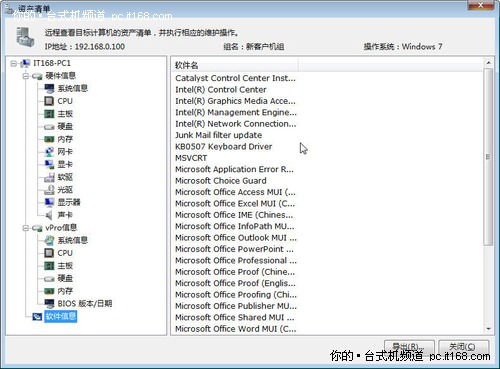Click the 硬件信息 drive folder icon
Image resolution: width=500 pixels, height=369 pixels.
click(37, 76)
